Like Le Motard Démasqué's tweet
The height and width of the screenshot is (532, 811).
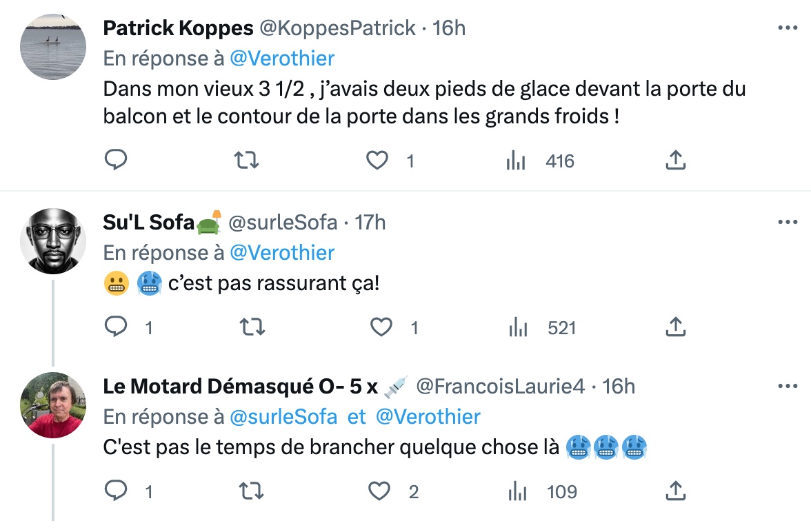coord(379,491)
